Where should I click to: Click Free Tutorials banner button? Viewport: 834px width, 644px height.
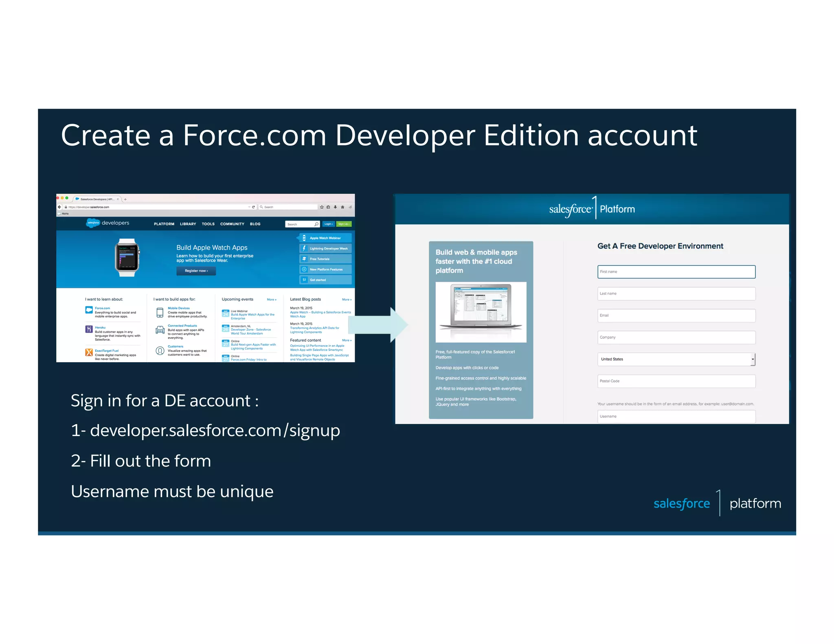pos(325,259)
